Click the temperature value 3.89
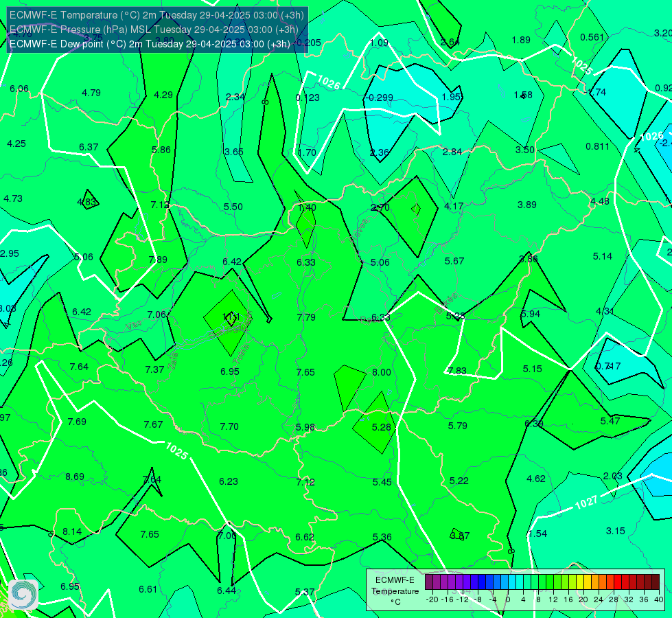Viewport: 672px width, 618px height. (527, 205)
